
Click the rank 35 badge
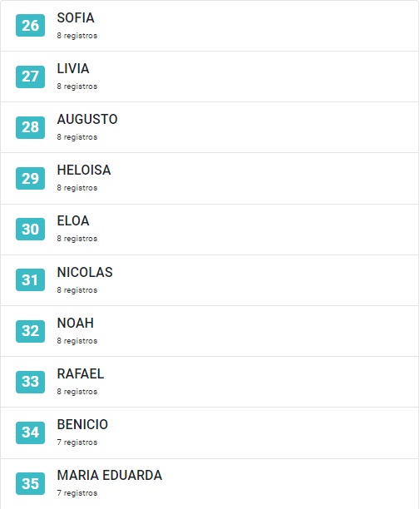point(30,484)
